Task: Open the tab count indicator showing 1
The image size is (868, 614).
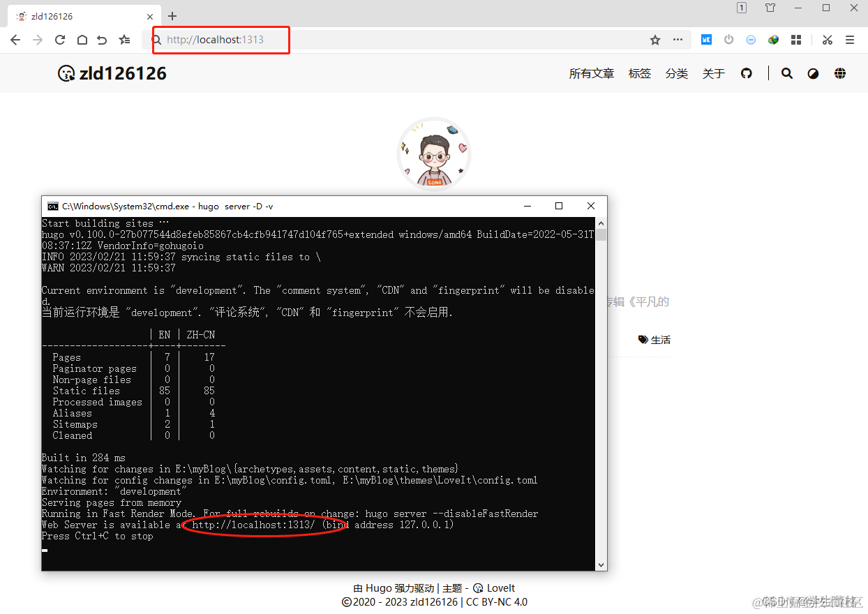Action: point(742,8)
